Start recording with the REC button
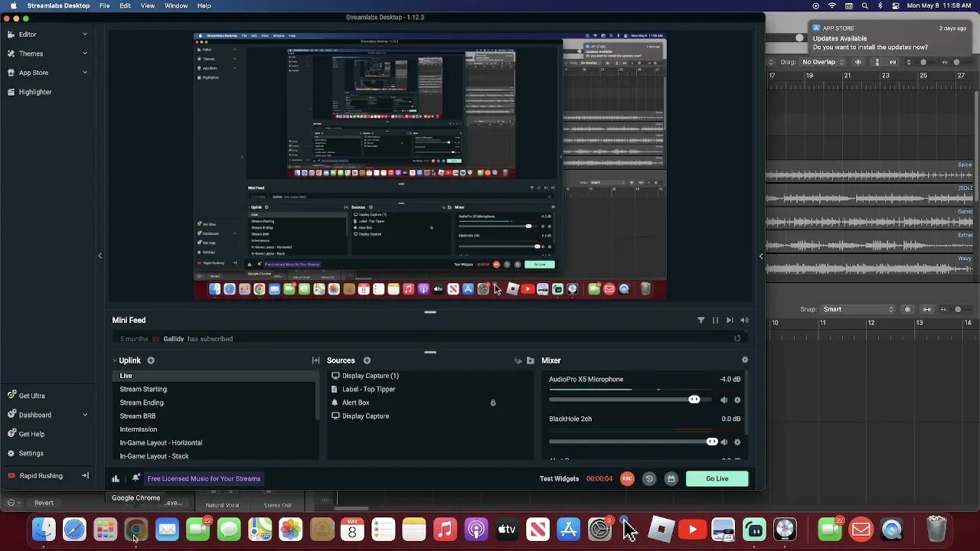This screenshot has height=551, width=980. point(627,478)
